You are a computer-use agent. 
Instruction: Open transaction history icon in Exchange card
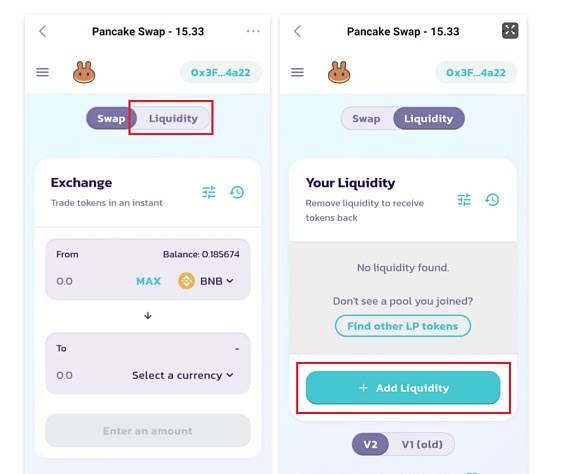237,192
